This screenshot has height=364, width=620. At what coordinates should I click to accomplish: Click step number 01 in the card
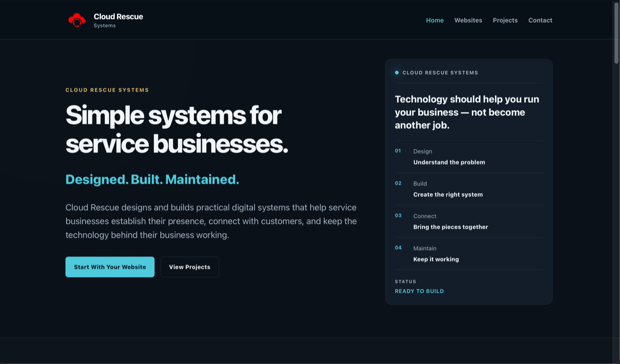click(x=398, y=151)
